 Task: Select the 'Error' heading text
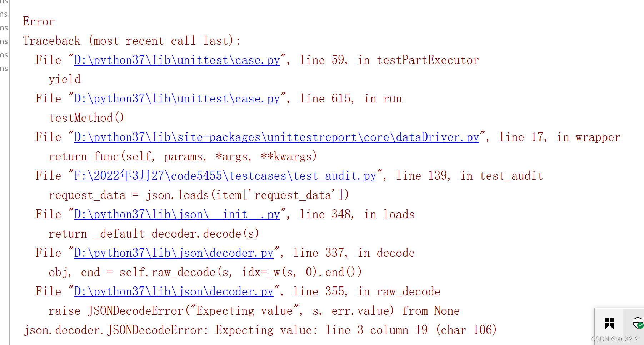pos(39,21)
